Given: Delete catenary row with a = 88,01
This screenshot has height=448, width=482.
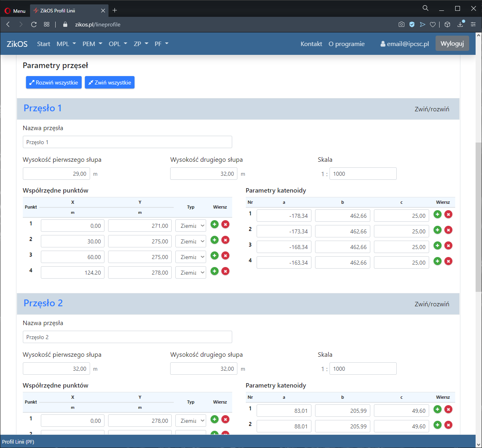Looking at the screenshot, I should click(x=448, y=425).
